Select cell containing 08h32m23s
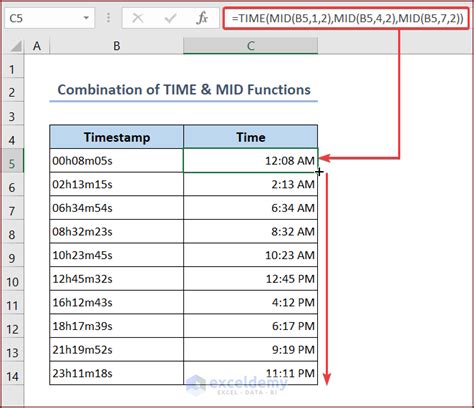The width and height of the screenshot is (474, 408). tap(117, 231)
